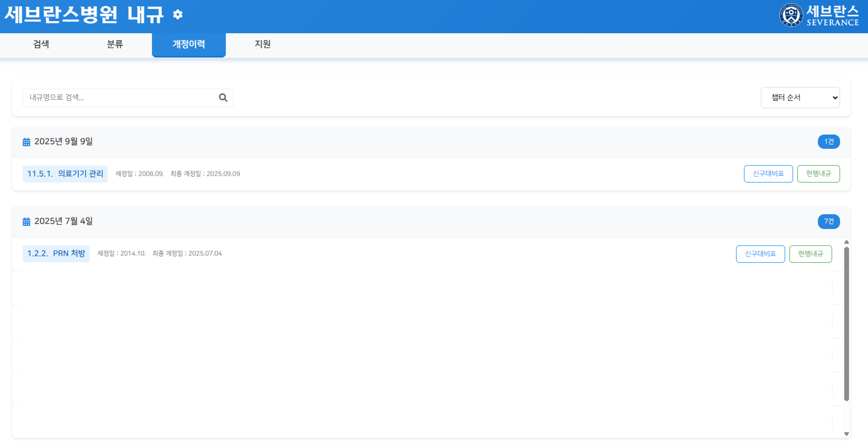Click the 1건 count badge

(x=828, y=142)
